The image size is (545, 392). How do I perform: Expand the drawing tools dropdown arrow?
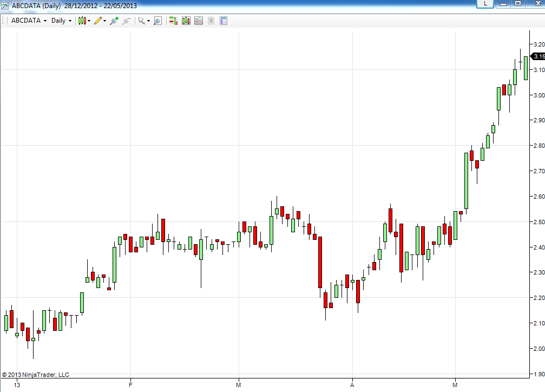coord(104,21)
